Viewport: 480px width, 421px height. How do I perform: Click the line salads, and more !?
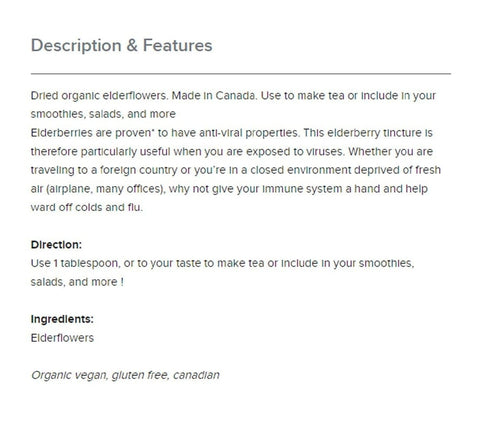77,282
